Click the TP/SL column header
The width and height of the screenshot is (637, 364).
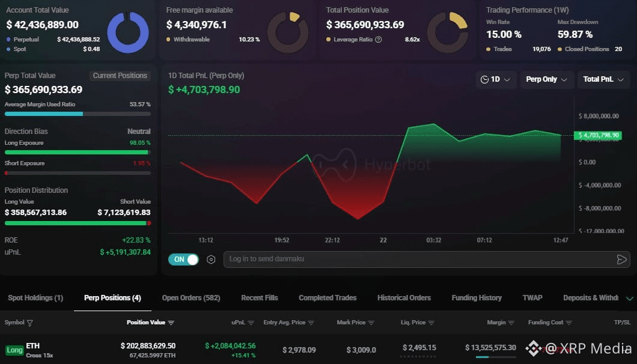tap(622, 322)
